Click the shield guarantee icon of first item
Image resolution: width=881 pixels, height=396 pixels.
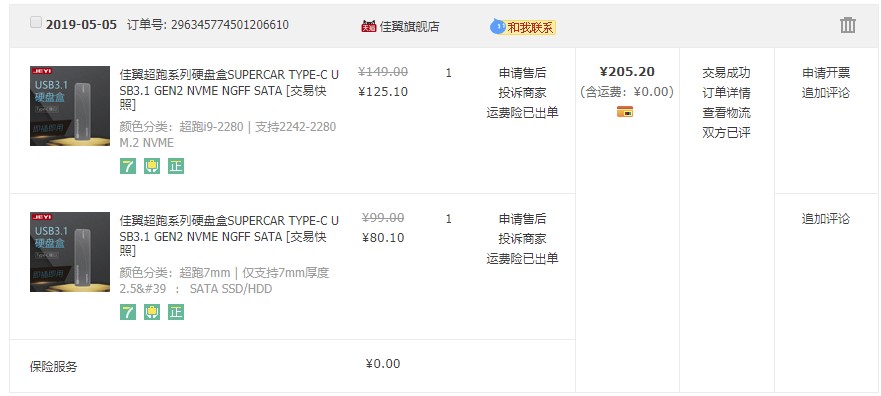152,166
